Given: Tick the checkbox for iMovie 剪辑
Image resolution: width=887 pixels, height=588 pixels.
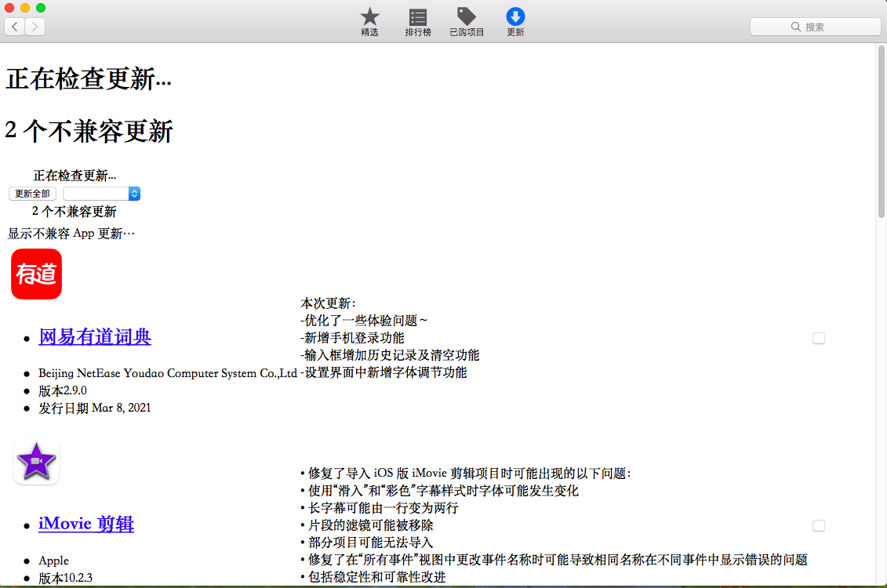Looking at the screenshot, I should (819, 525).
